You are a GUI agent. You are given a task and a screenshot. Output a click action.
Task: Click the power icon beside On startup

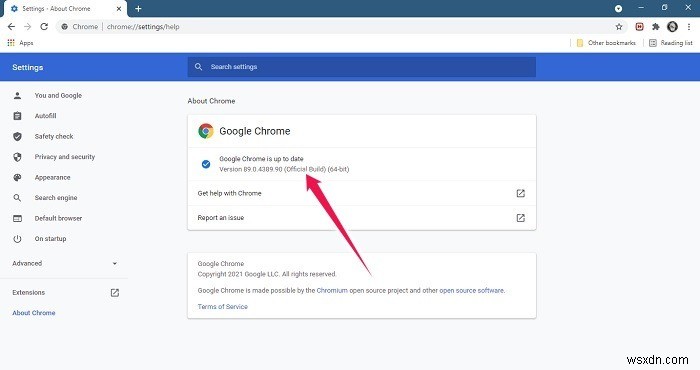(17, 239)
